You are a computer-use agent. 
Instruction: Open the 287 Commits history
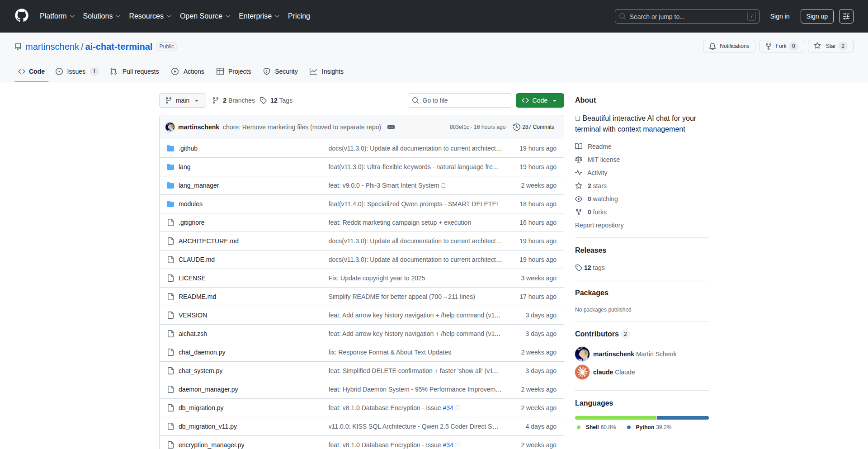pos(533,127)
